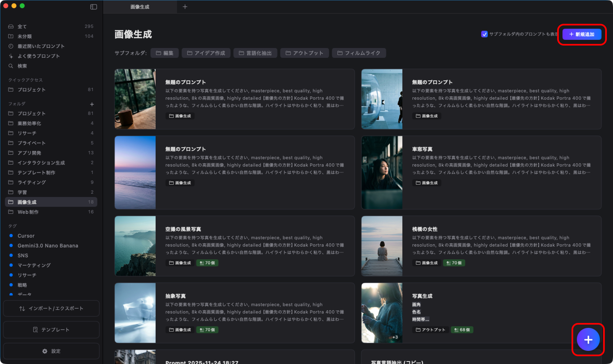Image resolution: width=613 pixels, height=364 pixels.
Task: Open the アプリ開発 folder
Action: (x=51, y=153)
